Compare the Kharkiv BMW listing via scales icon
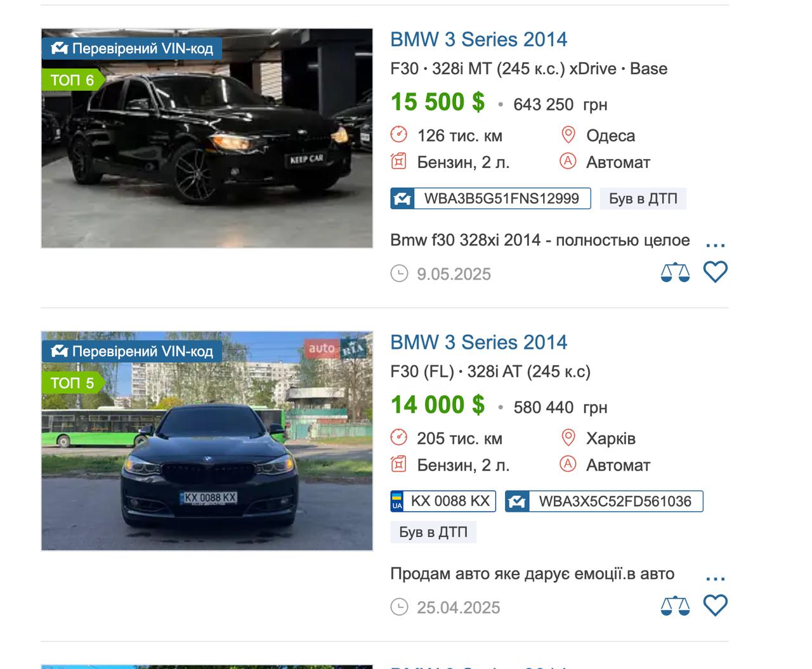The height and width of the screenshot is (669, 812). 675,606
